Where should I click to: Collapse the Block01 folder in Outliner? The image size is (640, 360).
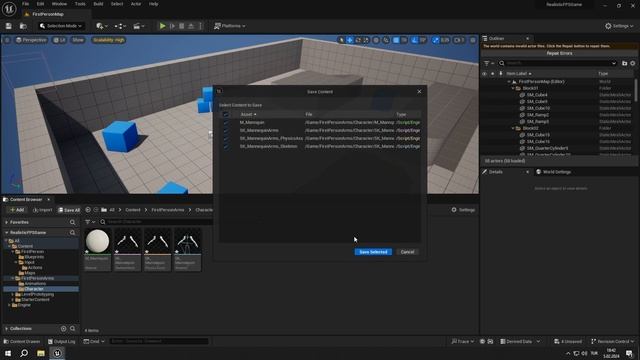pyautogui.click(x=513, y=88)
